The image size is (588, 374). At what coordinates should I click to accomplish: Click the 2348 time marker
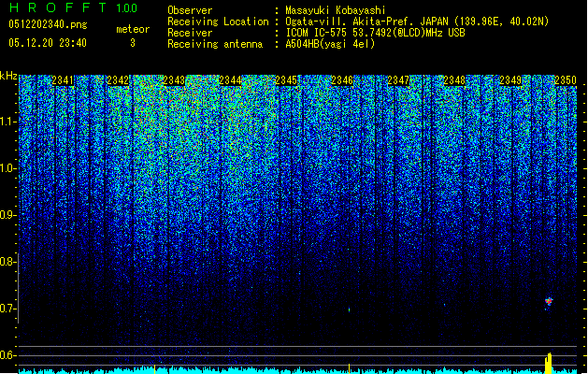454,80
